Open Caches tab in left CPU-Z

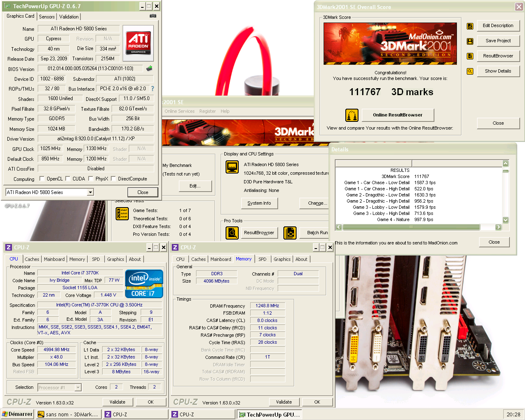(32, 259)
